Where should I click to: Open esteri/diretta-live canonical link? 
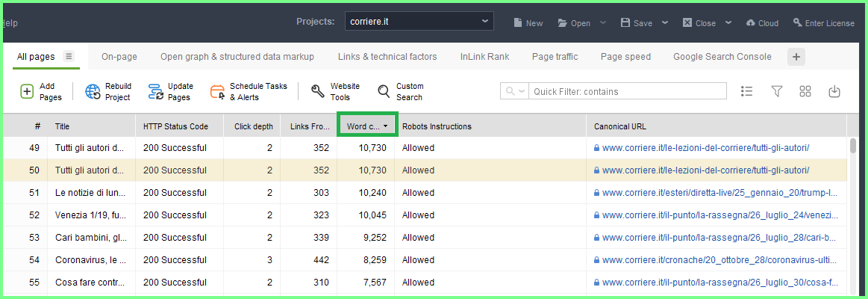tap(719, 193)
